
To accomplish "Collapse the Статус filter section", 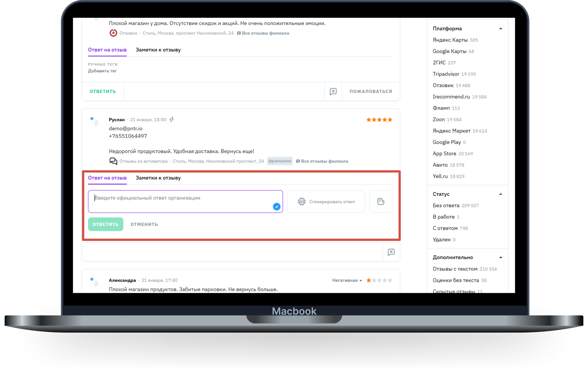I will tap(500, 194).
